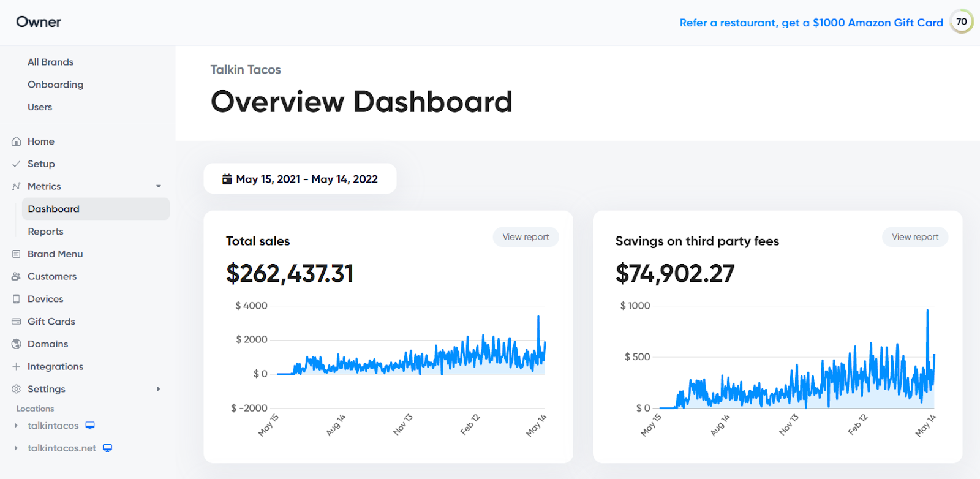Open All Brands in sidebar
This screenshot has height=479, width=980.
tap(50, 62)
